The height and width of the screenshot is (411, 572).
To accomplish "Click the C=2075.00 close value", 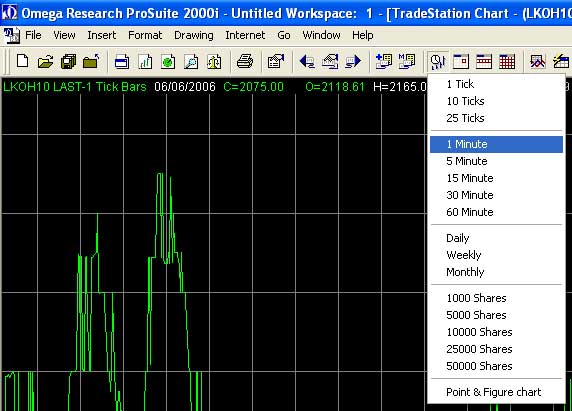I will coord(254,87).
